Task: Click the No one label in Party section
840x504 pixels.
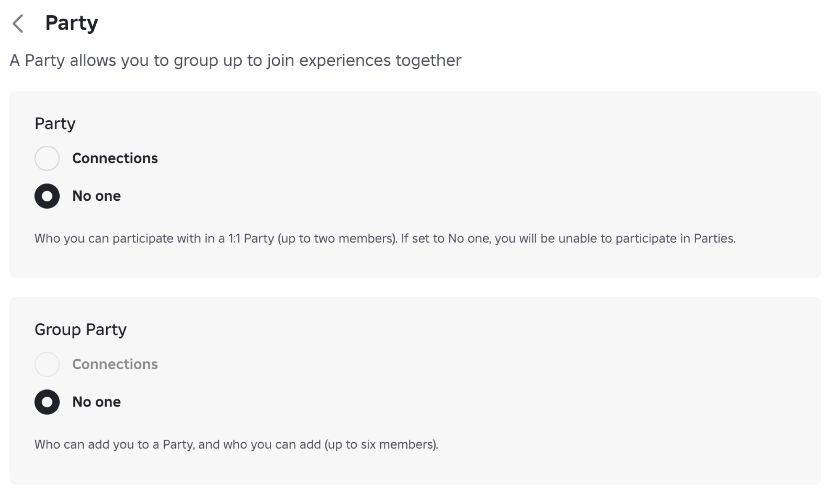Action: 96,196
